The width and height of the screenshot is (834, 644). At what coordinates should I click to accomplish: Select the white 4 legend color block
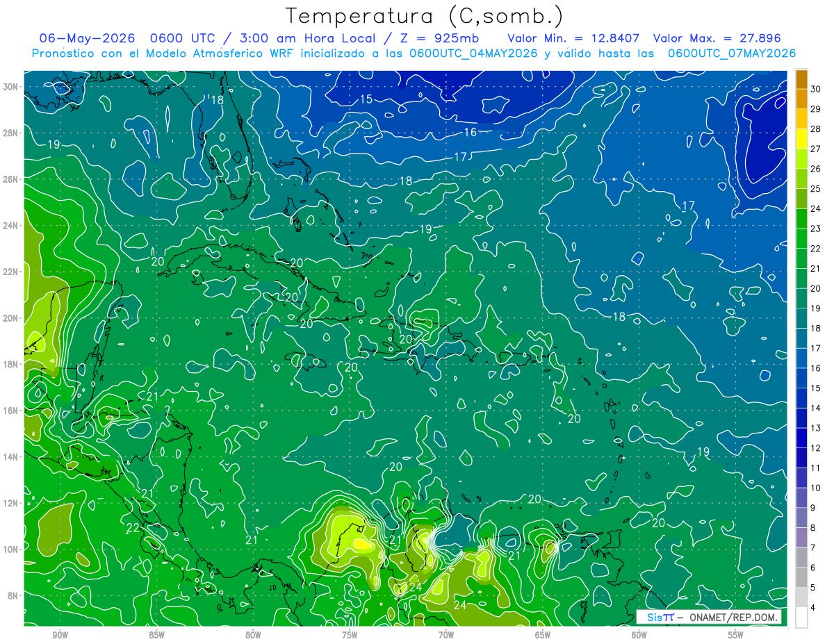pyautogui.click(x=801, y=617)
